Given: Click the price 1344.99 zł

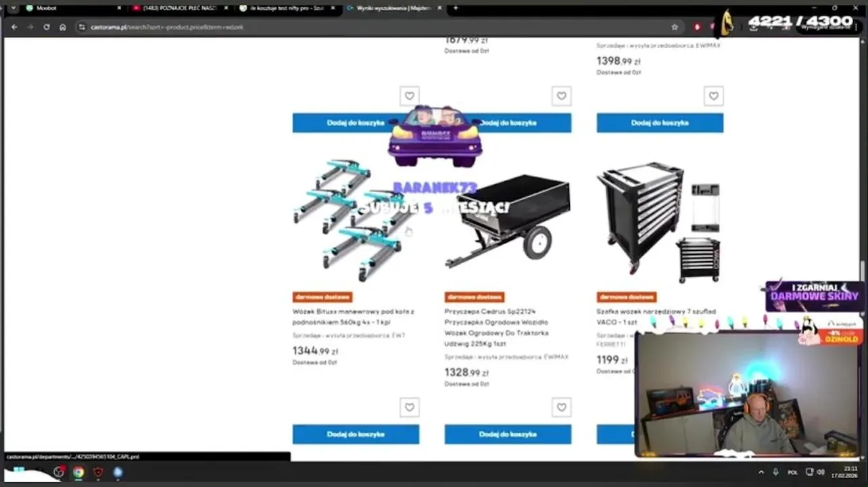Looking at the screenshot, I should (x=315, y=351).
